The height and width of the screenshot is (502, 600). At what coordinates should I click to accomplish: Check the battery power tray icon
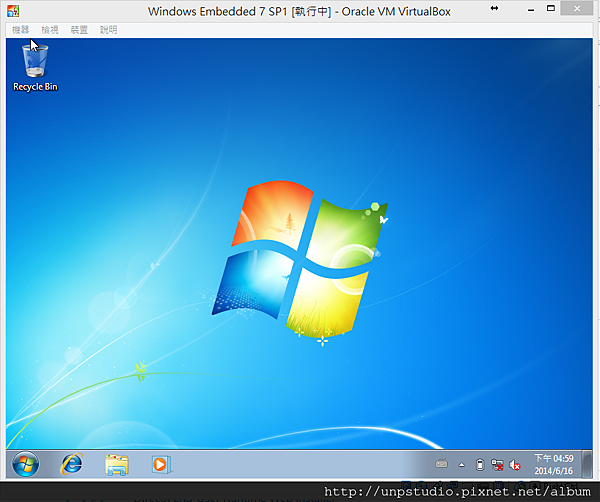point(480,465)
